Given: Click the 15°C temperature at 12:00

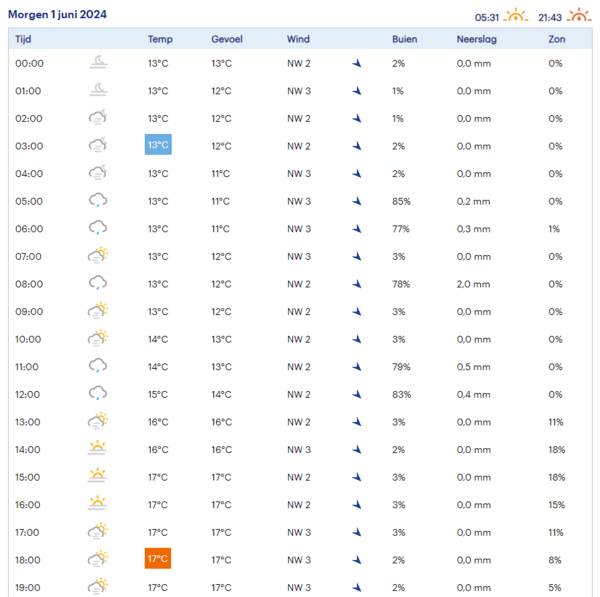Looking at the screenshot, I should pyautogui.click(x=158, y=394).
